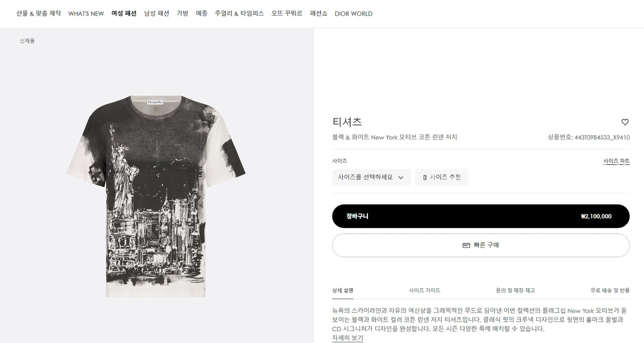Image resolution: width=644 pixels, height=343 pixels.
Task: Open the 사이즈를 선택하세요 size dropdown
Action: (x=371, y=177)
